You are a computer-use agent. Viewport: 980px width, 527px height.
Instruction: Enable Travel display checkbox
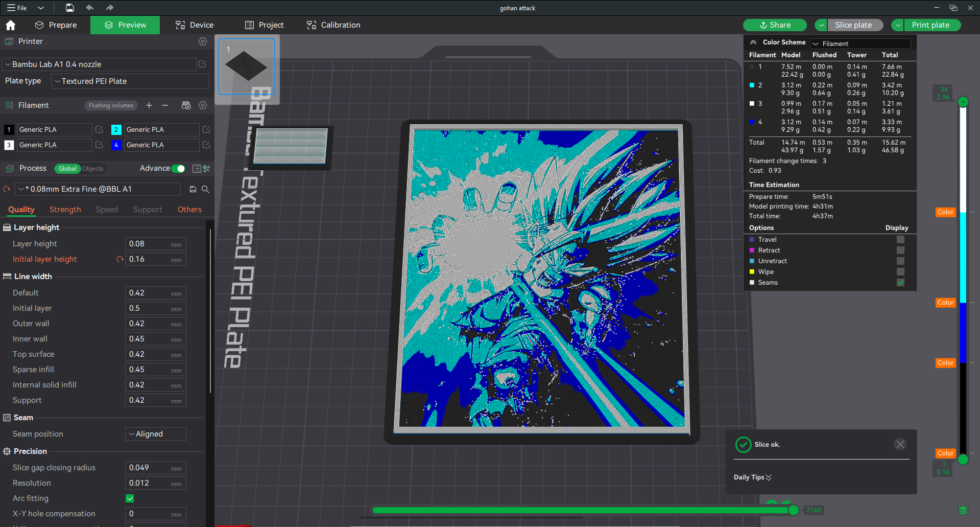900,239
